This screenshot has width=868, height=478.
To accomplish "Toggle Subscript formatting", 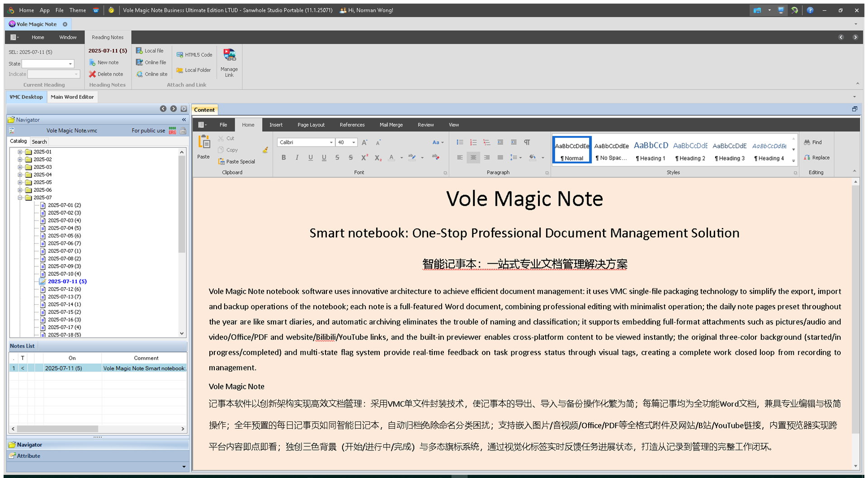I will (x=378, y=157).
